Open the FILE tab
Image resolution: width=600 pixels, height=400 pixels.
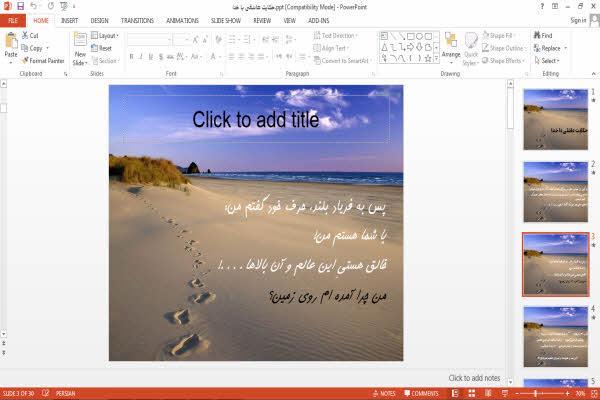[13, 20]
